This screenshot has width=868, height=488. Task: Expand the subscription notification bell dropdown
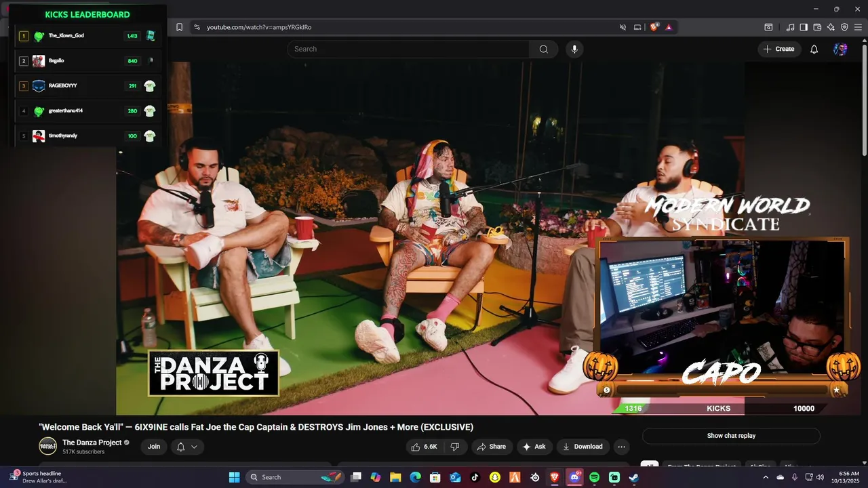click(187, 447)
